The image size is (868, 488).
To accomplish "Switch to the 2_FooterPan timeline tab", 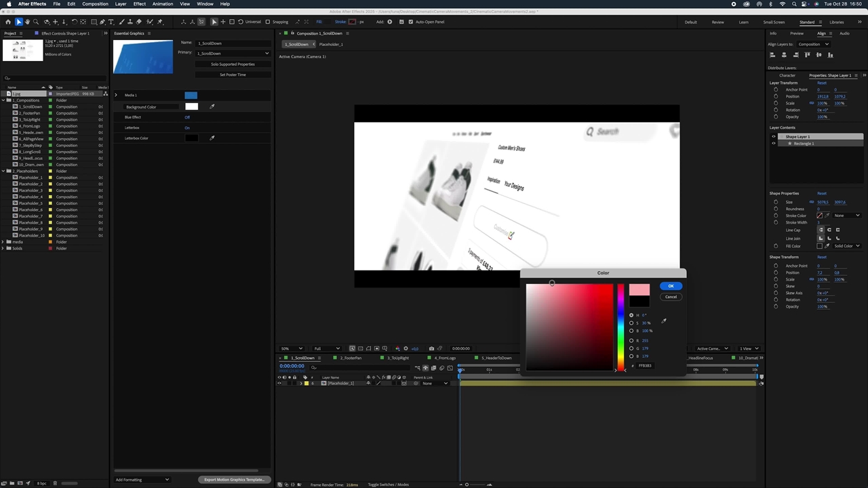I will point(351,358).
